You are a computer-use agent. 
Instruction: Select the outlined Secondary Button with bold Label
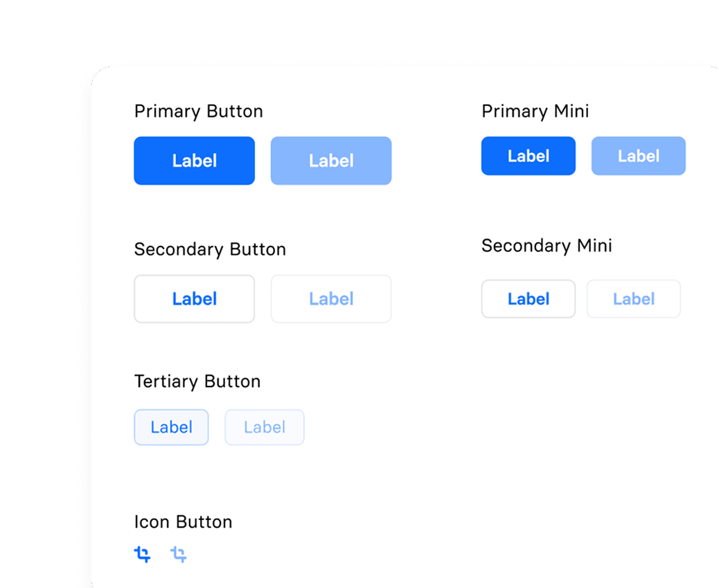coord(194,299)
